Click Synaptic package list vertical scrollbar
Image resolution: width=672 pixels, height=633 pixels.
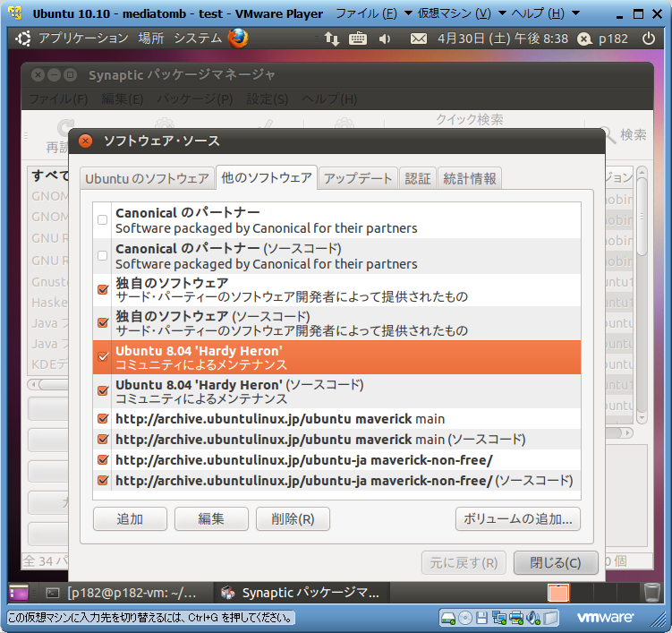coord(642,295)
